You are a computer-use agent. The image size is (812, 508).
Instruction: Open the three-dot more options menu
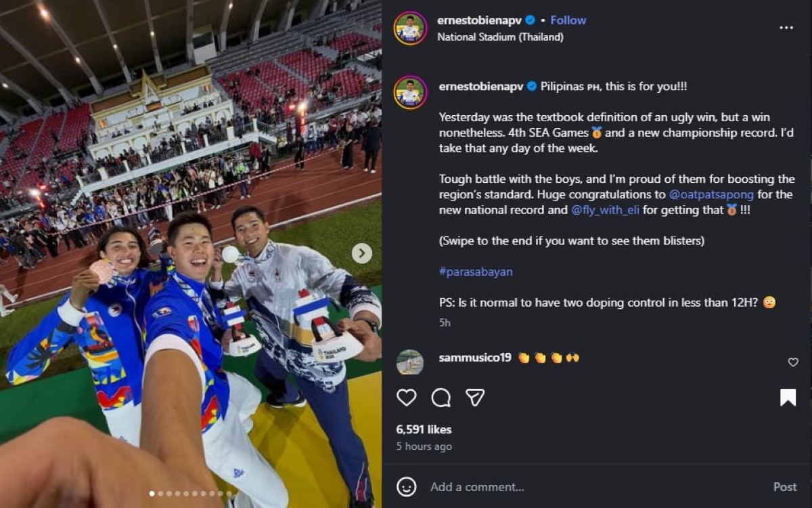pos(786,28)
